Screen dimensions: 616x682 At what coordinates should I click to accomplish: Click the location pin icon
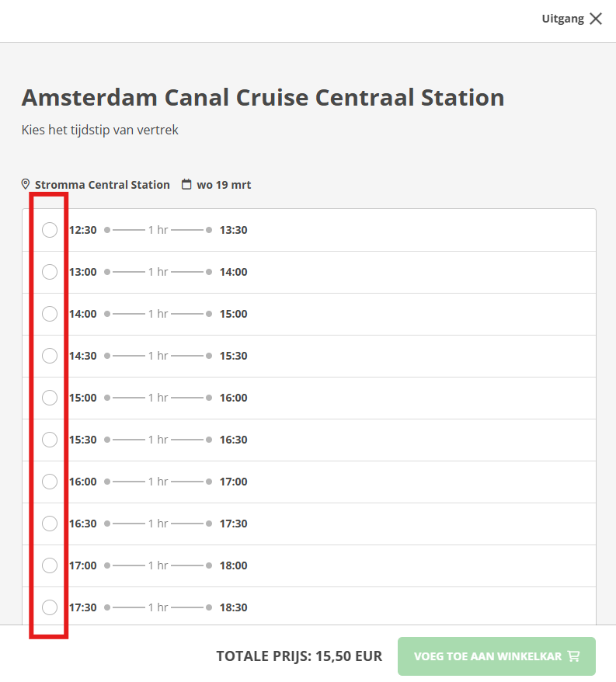pos(26,184)
